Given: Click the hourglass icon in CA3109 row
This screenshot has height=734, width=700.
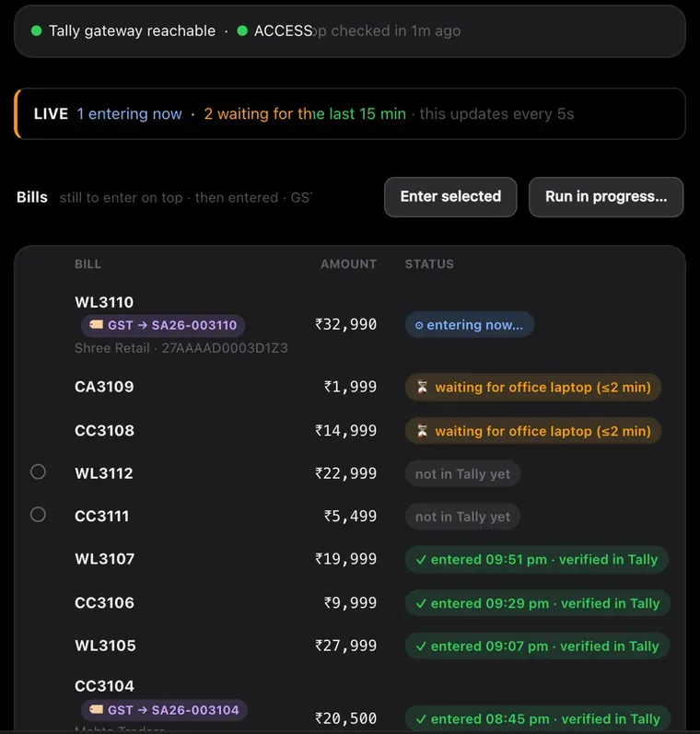Looking at the screenshot, I should pyautogui.click(x=423, y=387).
